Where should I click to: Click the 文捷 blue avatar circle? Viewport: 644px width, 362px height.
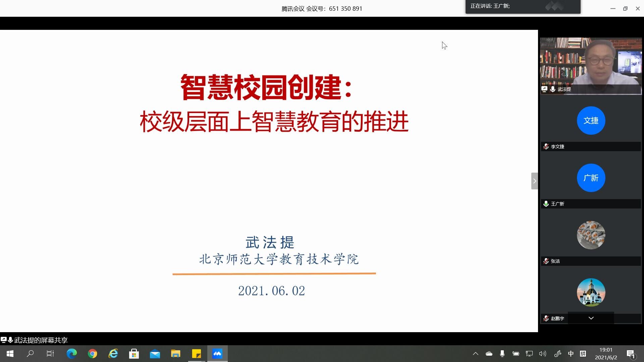coord(591,121)
